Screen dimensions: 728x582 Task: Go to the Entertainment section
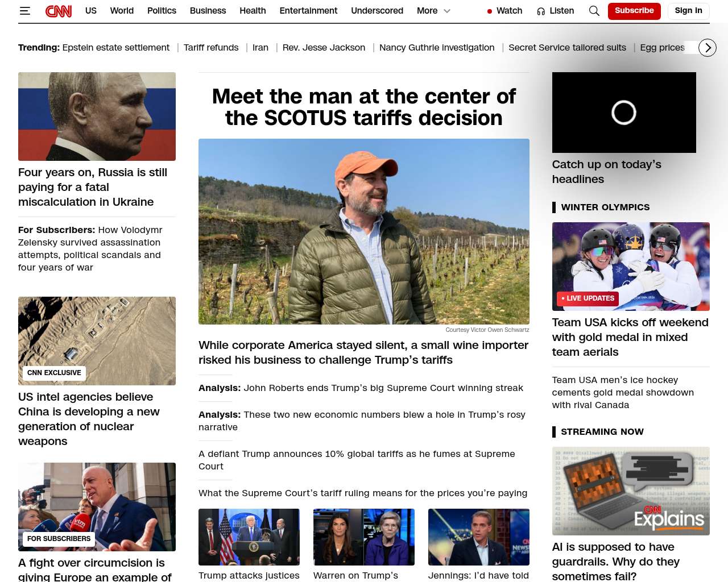308,11
